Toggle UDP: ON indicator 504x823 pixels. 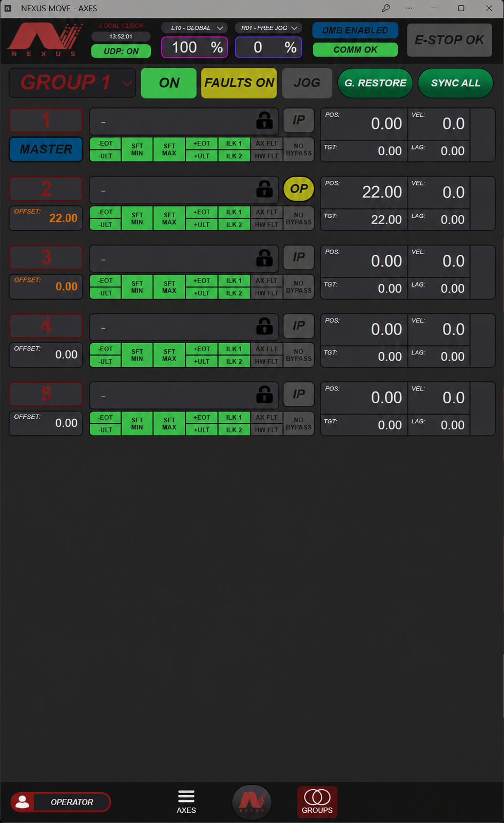[121, 51]
